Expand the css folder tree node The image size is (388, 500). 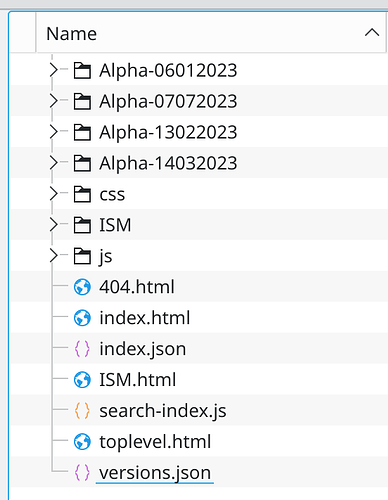53,194
